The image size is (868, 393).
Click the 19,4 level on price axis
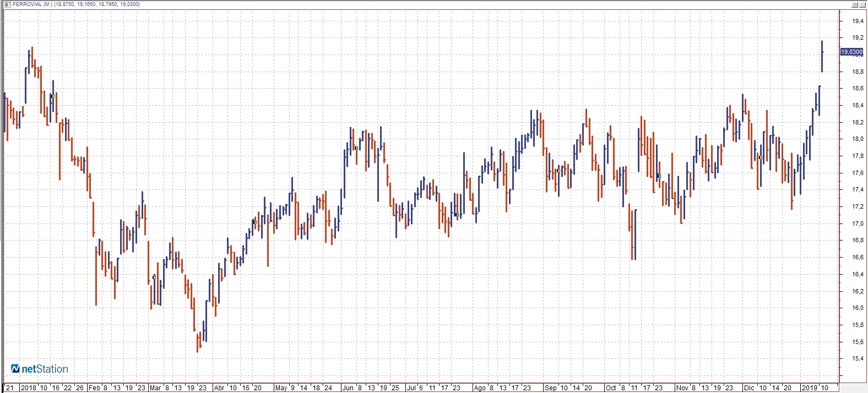pos(858,21)
